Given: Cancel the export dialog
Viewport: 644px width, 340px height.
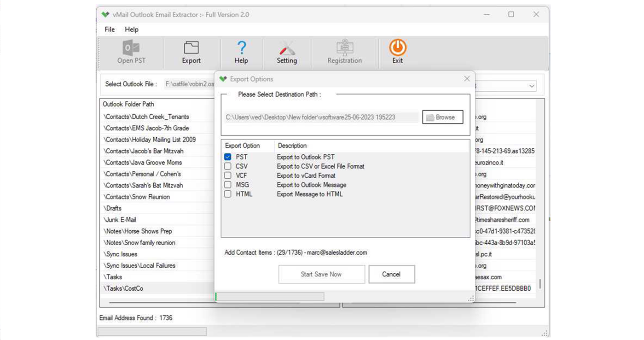Looking at the screenshot, I should tap(391, 274).
